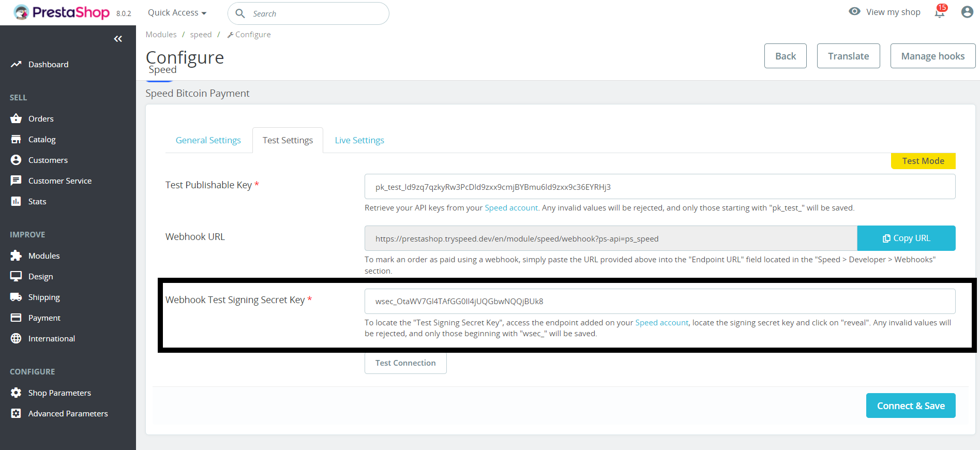Click the Back button
Image resolution: width=980 pixels, height=450 pixels.
(x=786, y=56)
